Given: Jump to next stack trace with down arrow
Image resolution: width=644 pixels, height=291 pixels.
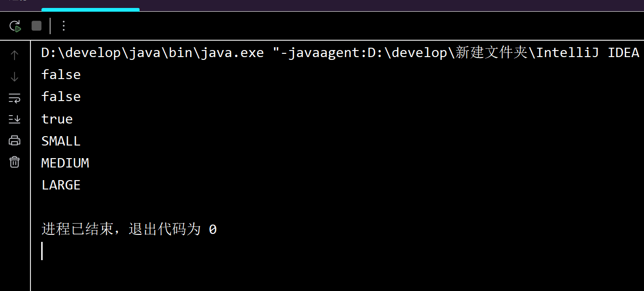Looking at the screenshot, I should [15, 77].
